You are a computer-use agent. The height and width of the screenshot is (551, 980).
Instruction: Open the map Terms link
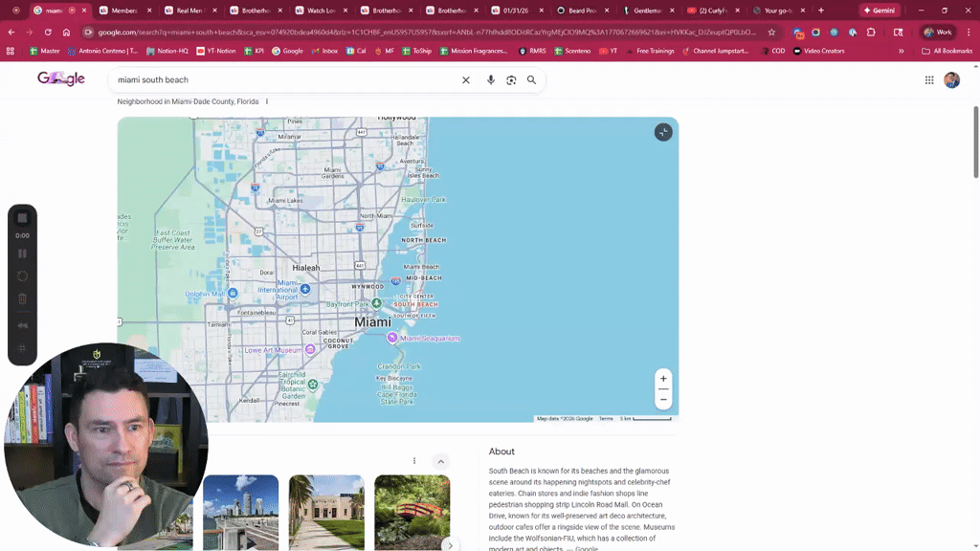pyautogui.click(x=606, y=419)
